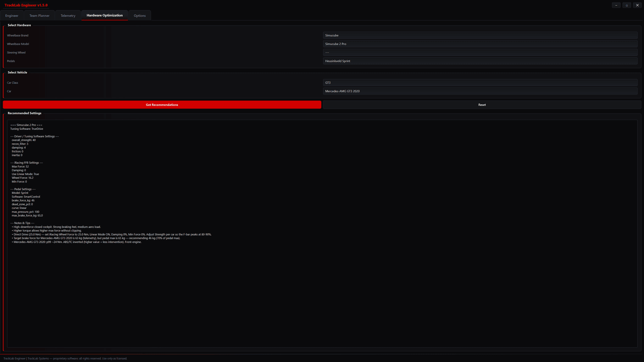
Task: Click the Select Hardware group title
Action: 19,25
